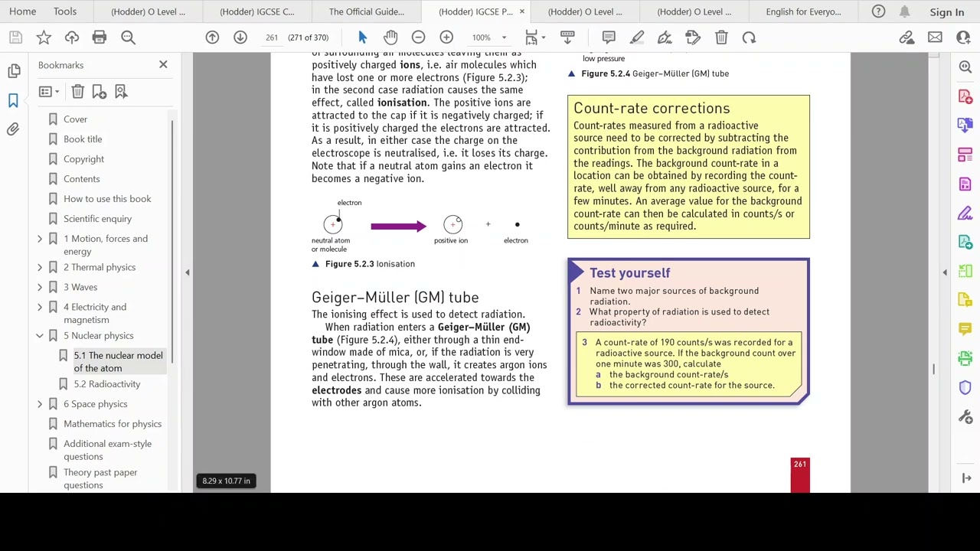Image resolution: width=980 pixels, height=551 pixels.
Task: Open Protect shield tool in right pane
Action: [x=965, y=388]
